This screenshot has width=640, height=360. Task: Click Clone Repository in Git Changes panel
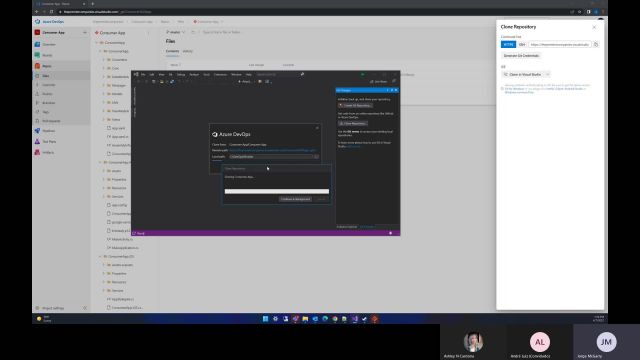[x=353, y=123]
